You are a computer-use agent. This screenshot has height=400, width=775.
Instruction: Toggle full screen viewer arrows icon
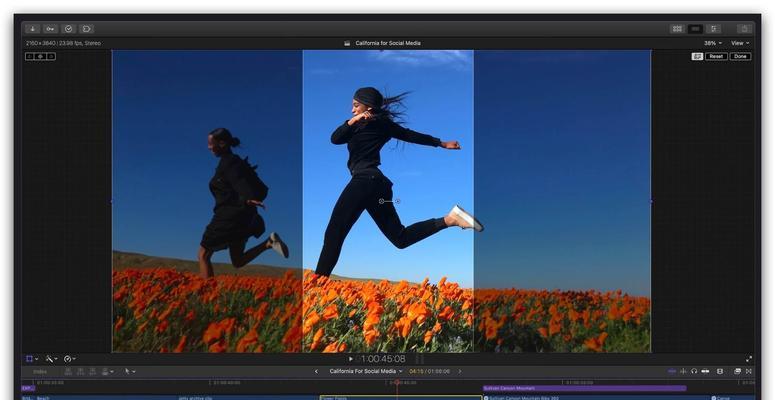click(749, 359)
